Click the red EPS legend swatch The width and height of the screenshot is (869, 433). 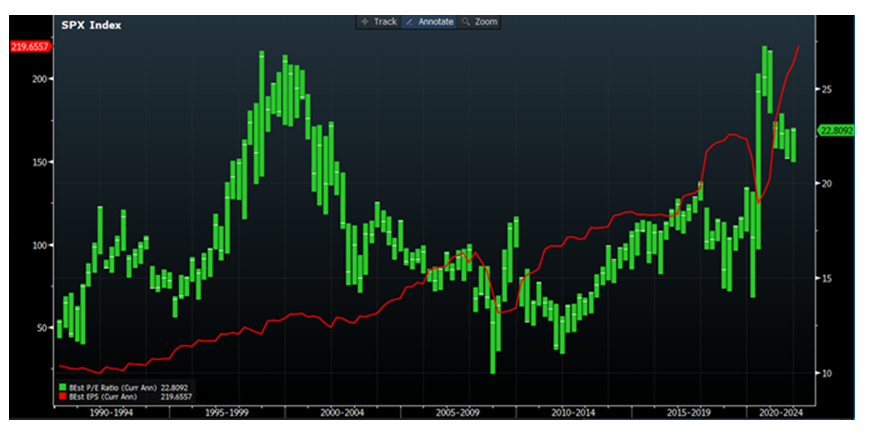(x=62, y=396)
